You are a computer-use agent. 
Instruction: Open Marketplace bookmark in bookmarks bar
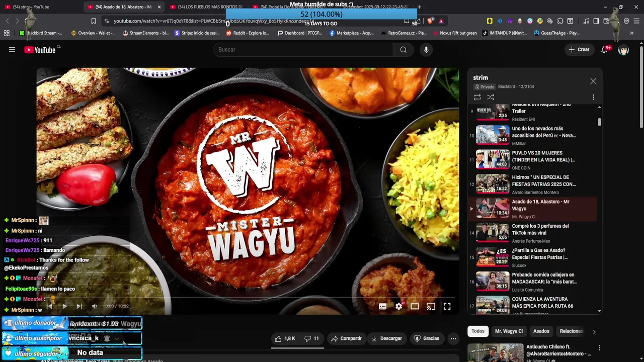click(x=352, y=33)
